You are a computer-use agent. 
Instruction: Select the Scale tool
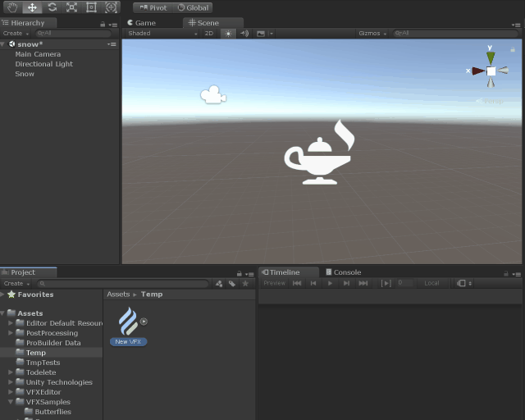pyautogui.click(x=72, y=7)
